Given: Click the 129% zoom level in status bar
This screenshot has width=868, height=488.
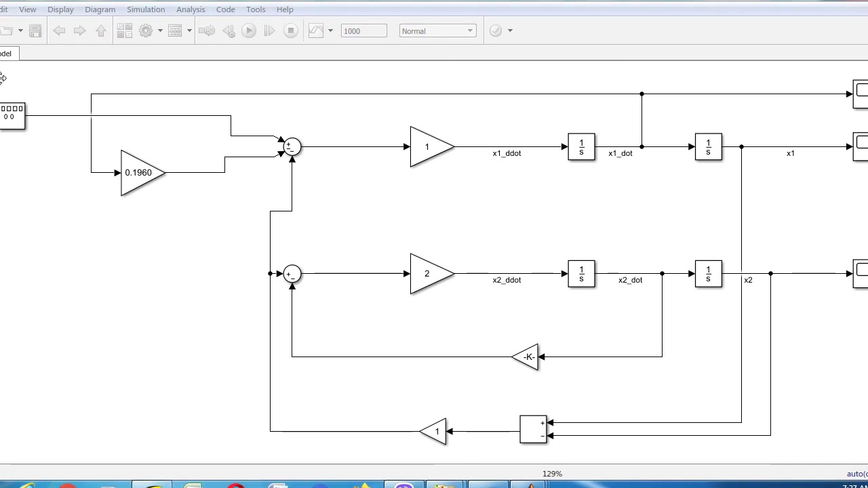Looking at the screenshot, I should coord(552,474).
